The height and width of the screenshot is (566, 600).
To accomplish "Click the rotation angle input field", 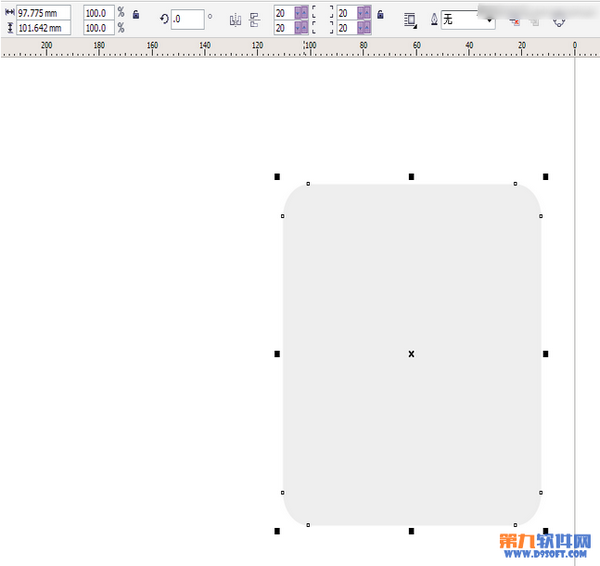I will (187, 19).
